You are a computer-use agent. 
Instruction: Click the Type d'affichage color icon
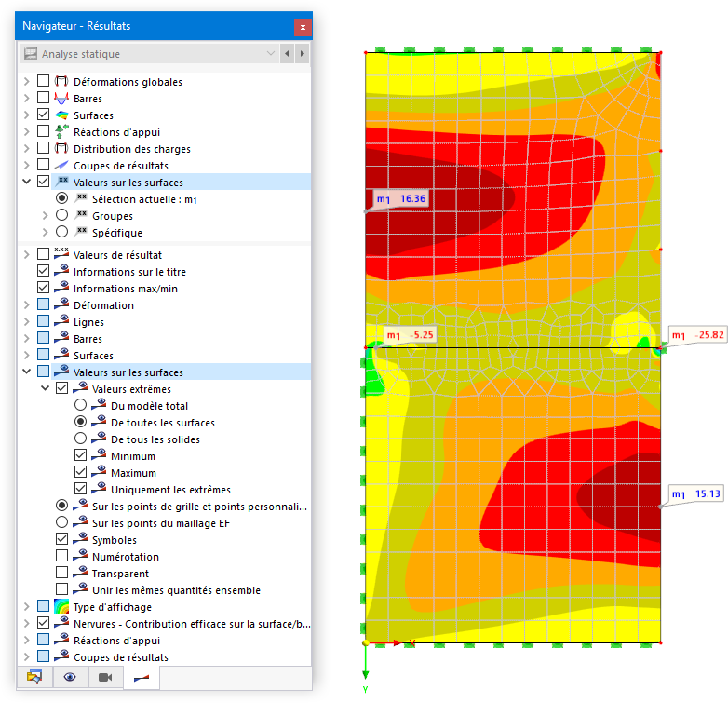[x=61, y=606]
